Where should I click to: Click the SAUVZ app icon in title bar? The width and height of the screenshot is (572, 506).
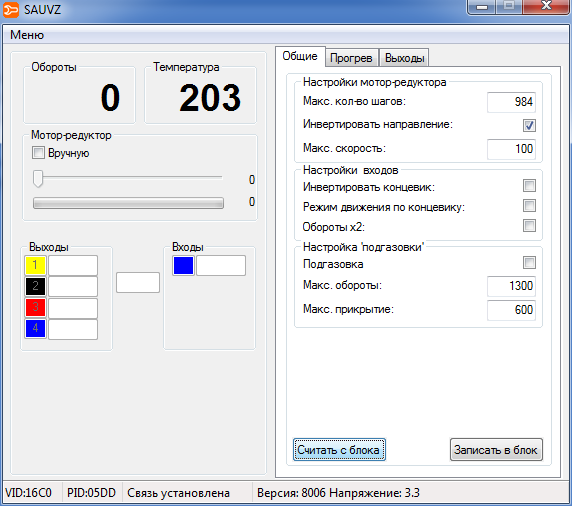[11, 9]
